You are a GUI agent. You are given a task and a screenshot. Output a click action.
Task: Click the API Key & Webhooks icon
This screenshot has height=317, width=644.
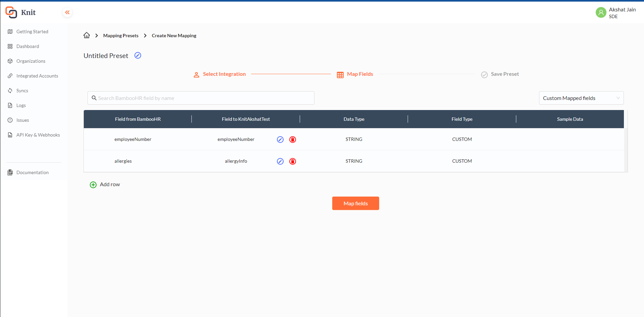[10, 135]
